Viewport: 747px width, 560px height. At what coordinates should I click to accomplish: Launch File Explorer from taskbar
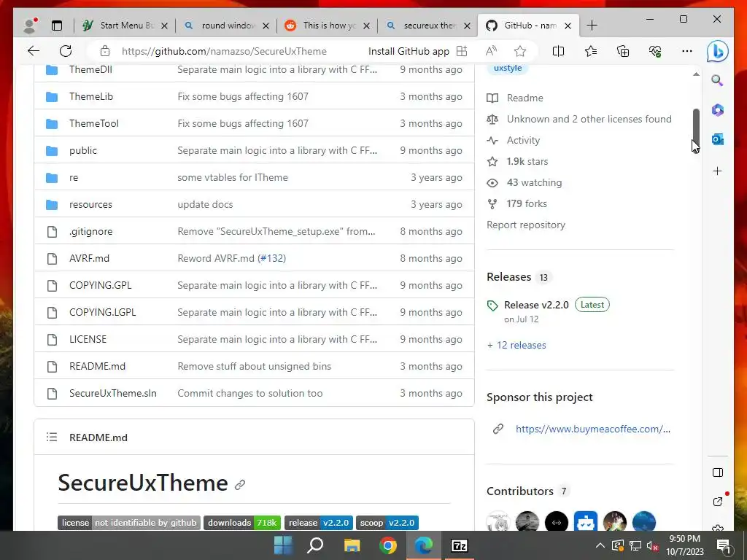click(x=352, y=545)
